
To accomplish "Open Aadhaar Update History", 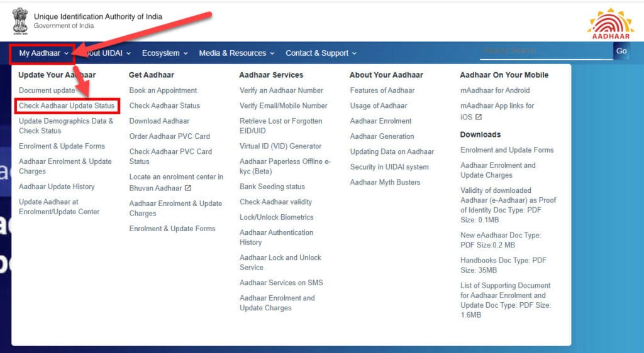I will tap(57, 187).
